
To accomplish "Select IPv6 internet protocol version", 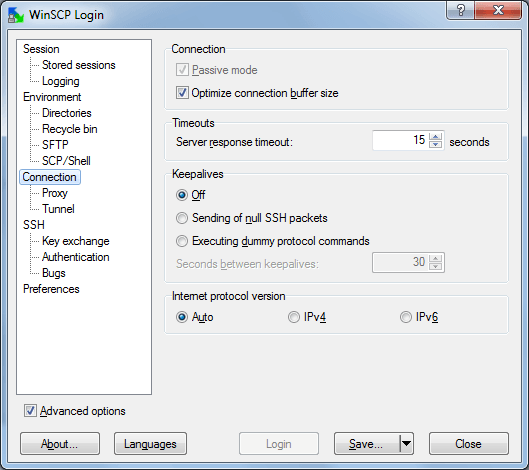I will pyautogui.click(x=406, y=317).
